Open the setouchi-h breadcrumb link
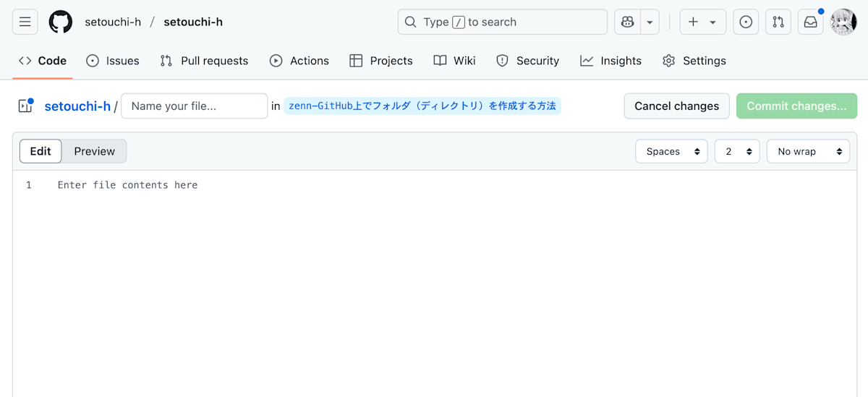 pos(77,106)
